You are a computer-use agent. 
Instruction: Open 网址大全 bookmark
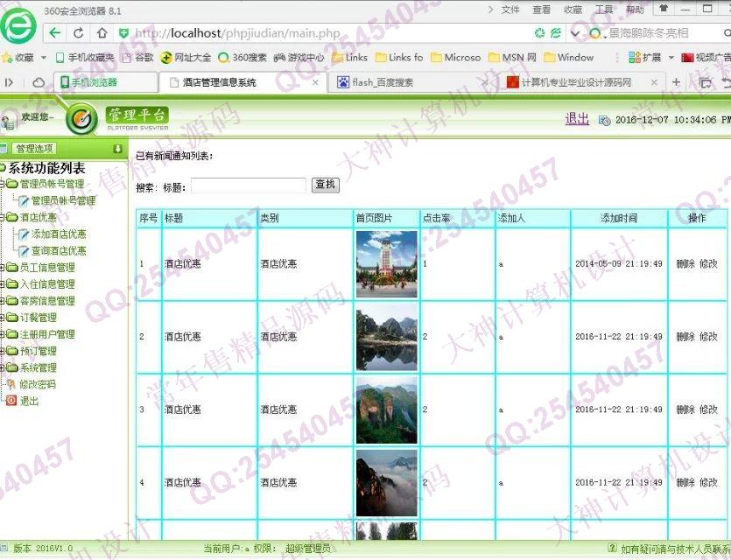pos(186,58)
